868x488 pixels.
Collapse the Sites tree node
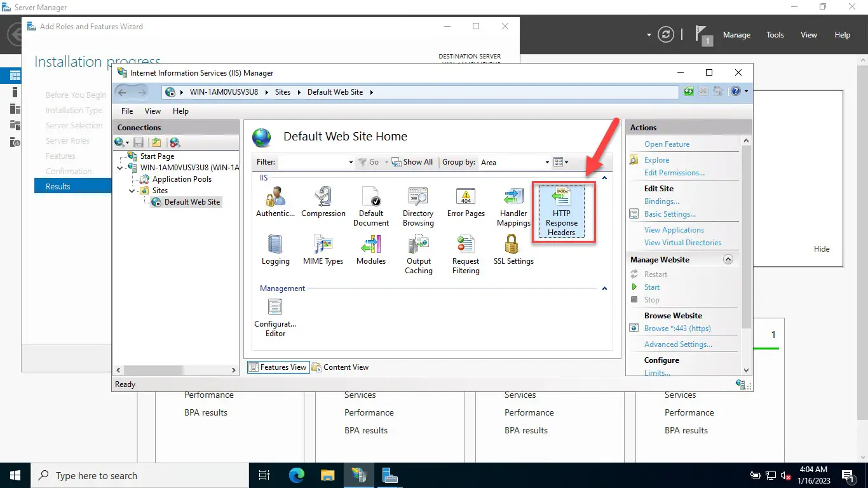tap(132, 191)
